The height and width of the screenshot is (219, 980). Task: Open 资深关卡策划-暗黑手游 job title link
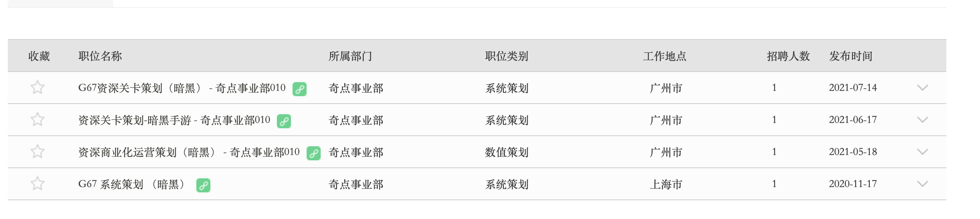click(174, 120)
